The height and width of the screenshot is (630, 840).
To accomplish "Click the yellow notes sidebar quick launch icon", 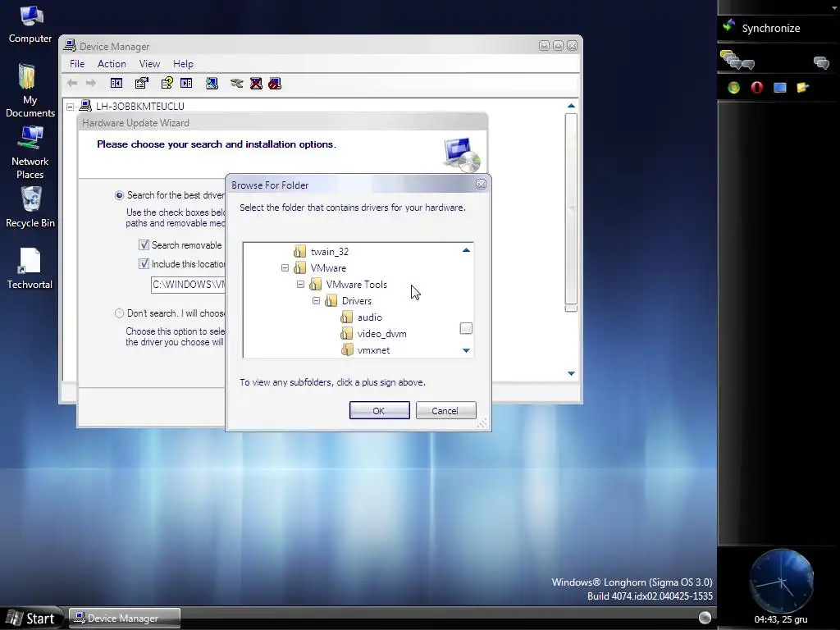I will coord(802,87).
